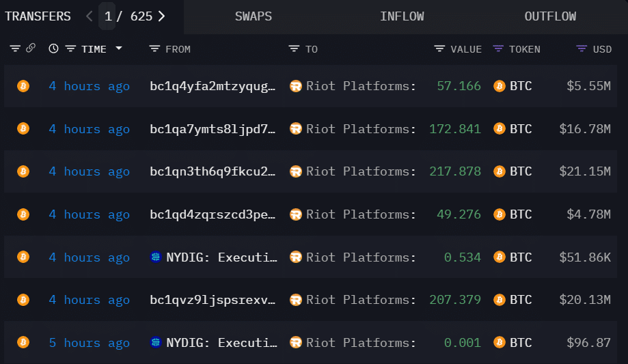This screenshot has height=364, width=628.
Task: Click the chain link icon in header
Action: (x=31, y=49)
